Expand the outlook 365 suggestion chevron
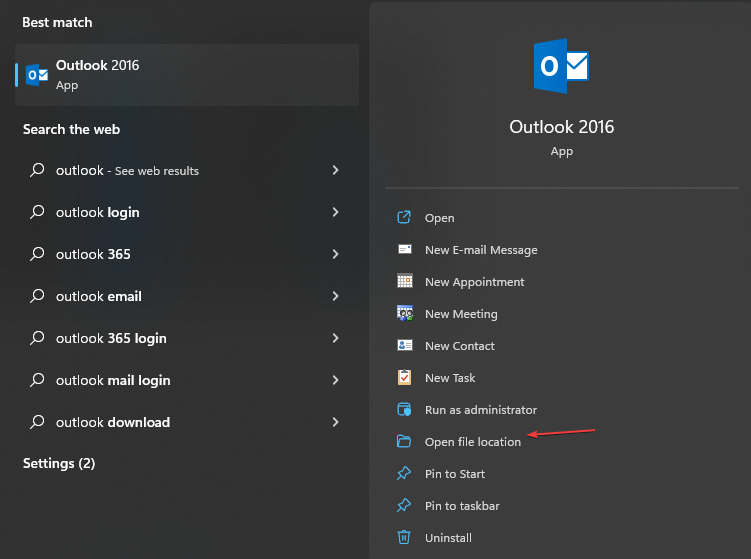This screenshot has height=559, width=751. tap(335, 254)
